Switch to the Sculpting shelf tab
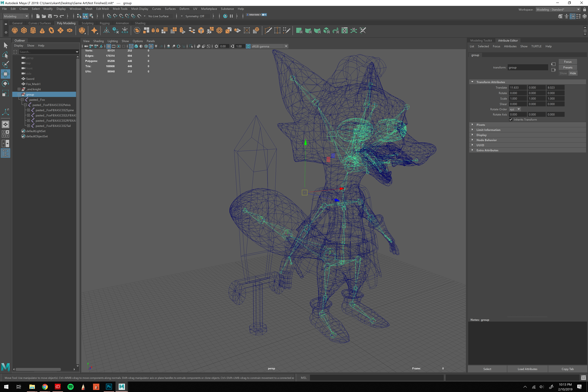The image size is (588, 392). [x=87, y=23]
